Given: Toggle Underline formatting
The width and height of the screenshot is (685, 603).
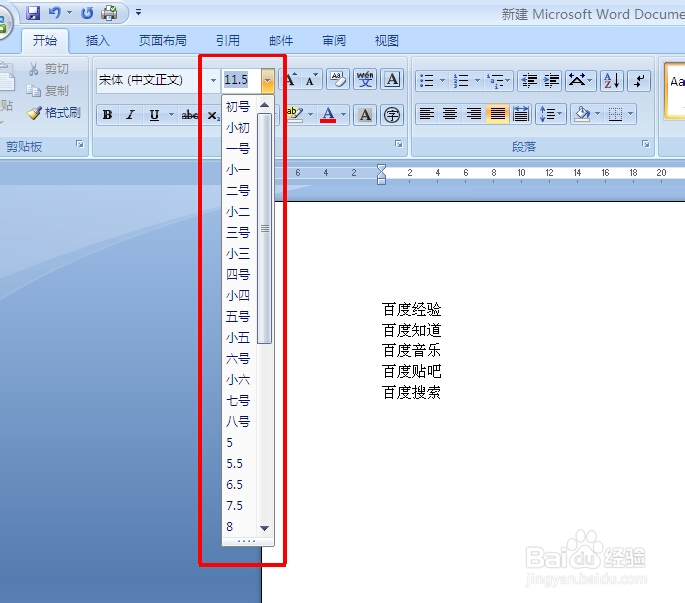Looking at the screenshot, I should click(x=154, y=115).
